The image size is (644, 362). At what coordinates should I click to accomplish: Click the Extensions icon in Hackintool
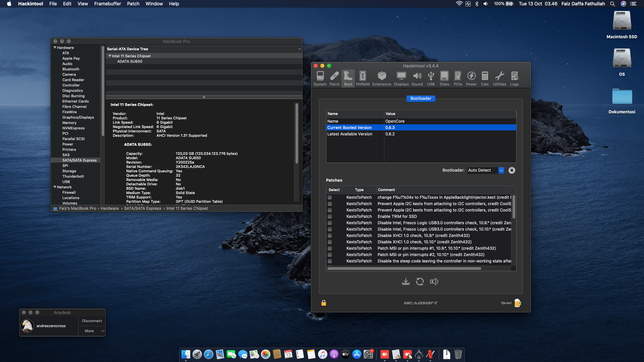[x=381, y=78]
